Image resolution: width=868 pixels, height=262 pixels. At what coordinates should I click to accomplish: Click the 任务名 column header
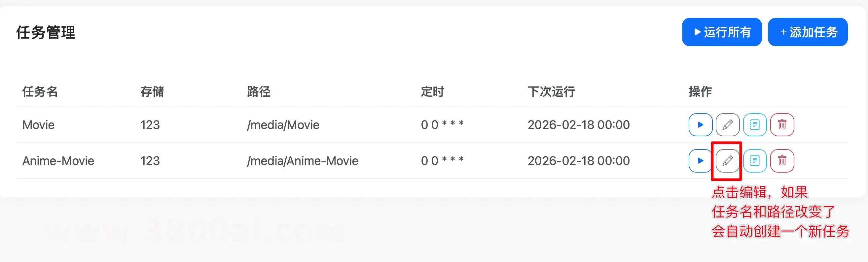[40, 92]
